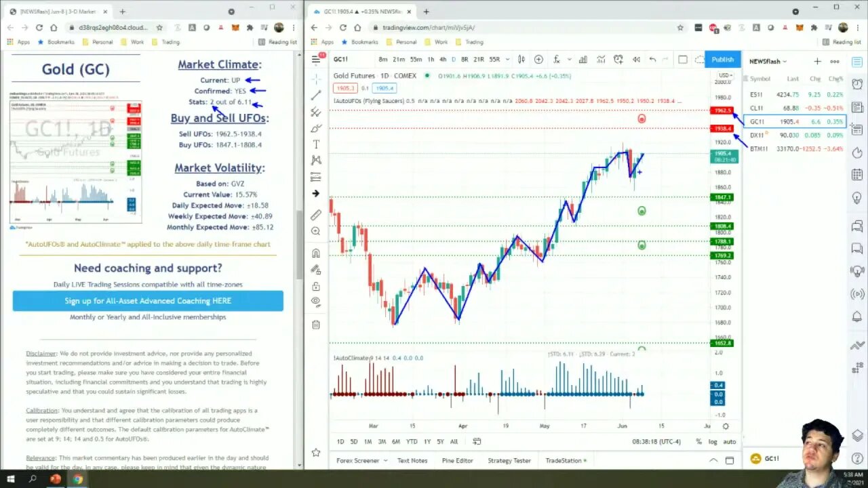Open chart settings gear near time axis

point(726,426)
